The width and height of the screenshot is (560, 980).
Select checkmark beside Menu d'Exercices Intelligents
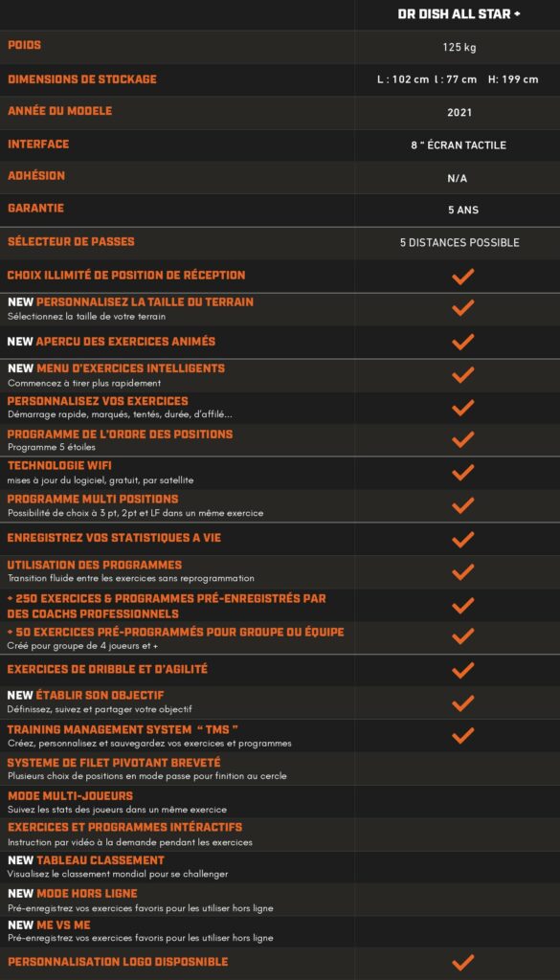pyautogui.click(x=462, y=375)
